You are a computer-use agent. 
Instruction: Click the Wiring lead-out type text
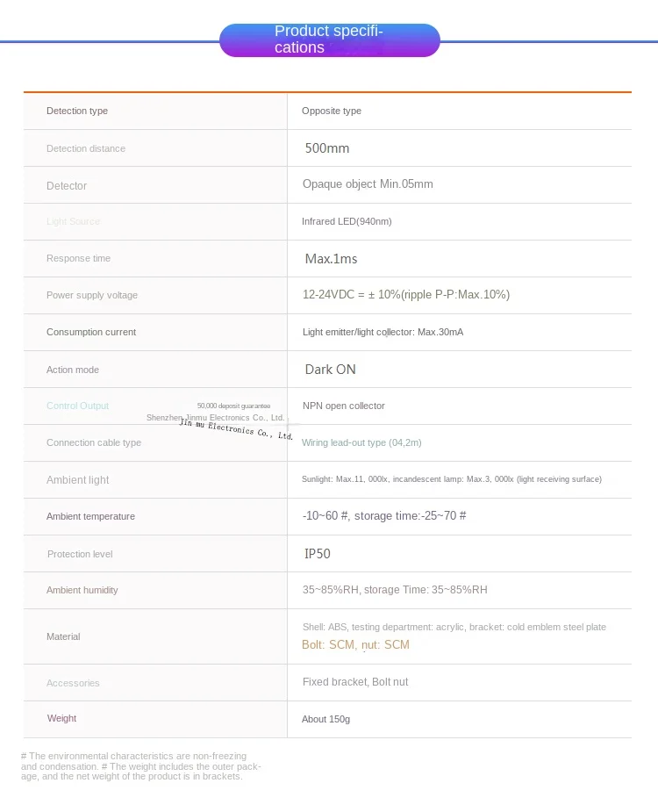click(361, 442)
